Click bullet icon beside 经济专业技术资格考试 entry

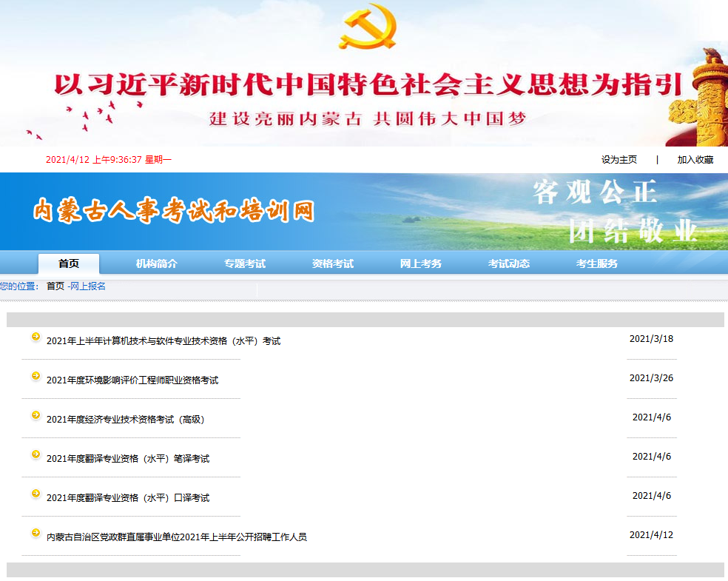coord(36,416)
